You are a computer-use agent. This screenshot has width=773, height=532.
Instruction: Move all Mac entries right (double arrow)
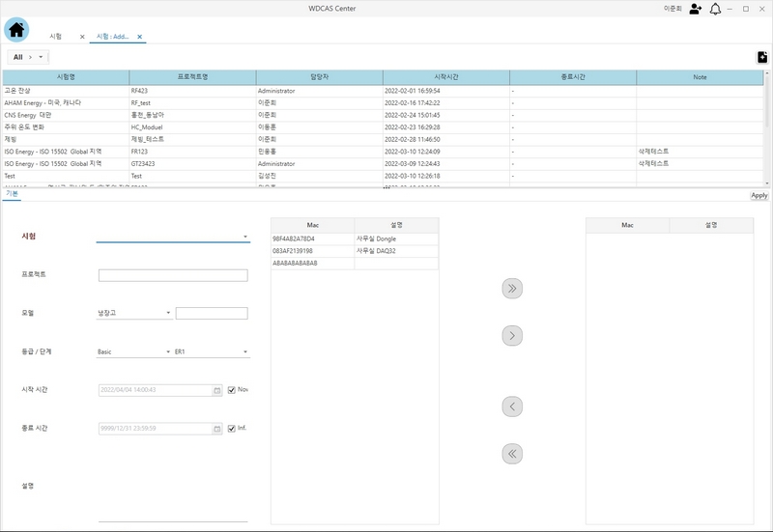click(512, 289)
